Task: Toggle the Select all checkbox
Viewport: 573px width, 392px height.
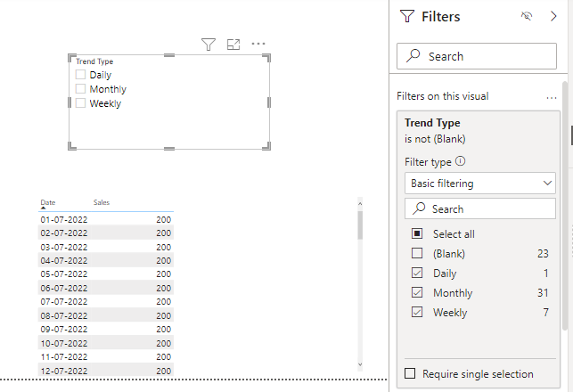Action: point(417,233)
